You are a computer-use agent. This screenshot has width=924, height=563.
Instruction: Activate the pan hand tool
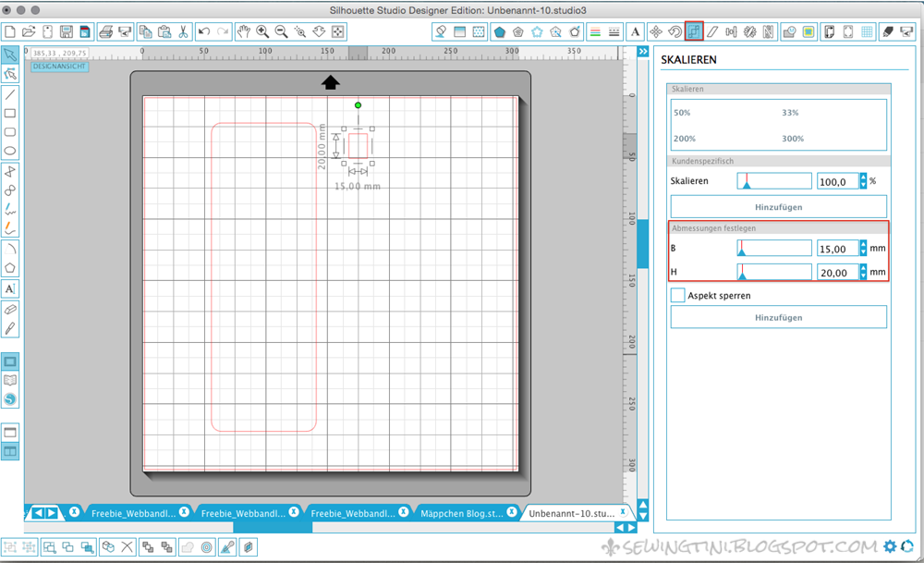243,31
